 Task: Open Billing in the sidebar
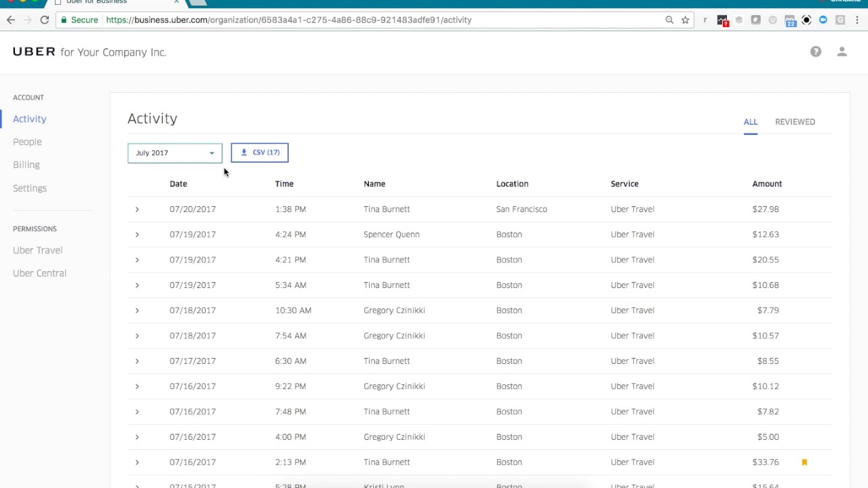point(26,165)
